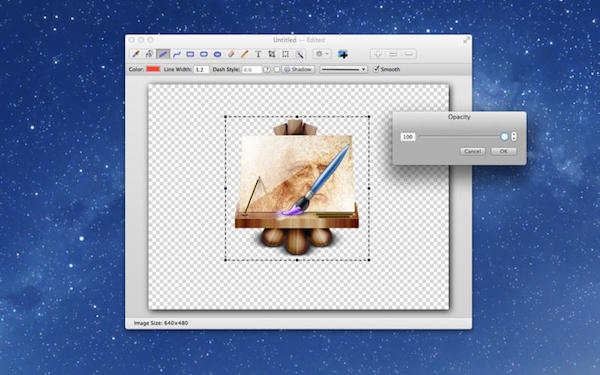Click the top-center selection handle
600x375 pixels.
pos(297,117)
